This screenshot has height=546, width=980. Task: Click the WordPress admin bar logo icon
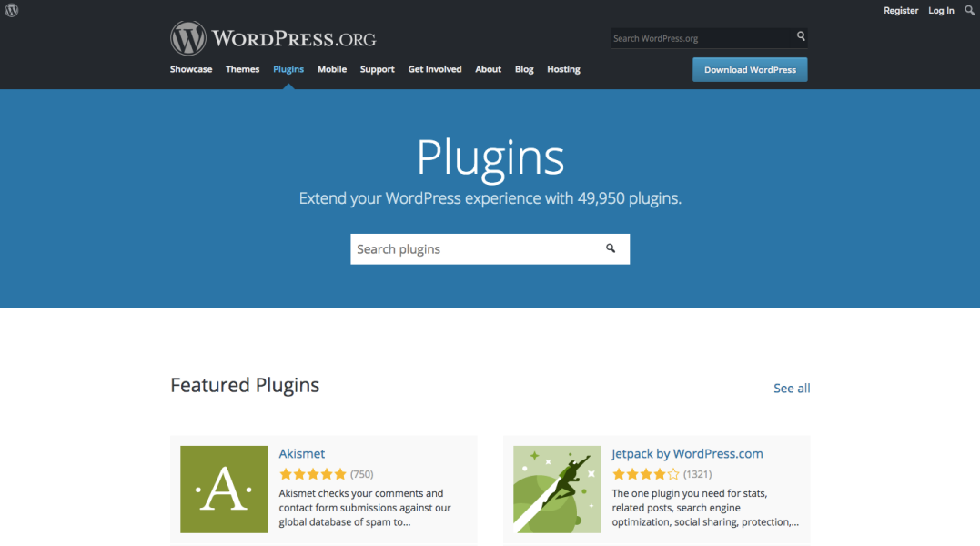coord(11,11)
